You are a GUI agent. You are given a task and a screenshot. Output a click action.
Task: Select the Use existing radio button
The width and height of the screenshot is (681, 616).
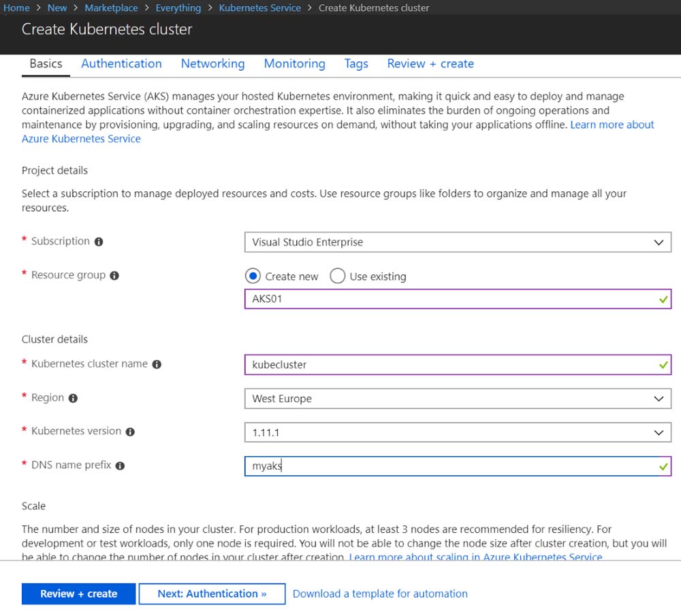coord(337,276)
